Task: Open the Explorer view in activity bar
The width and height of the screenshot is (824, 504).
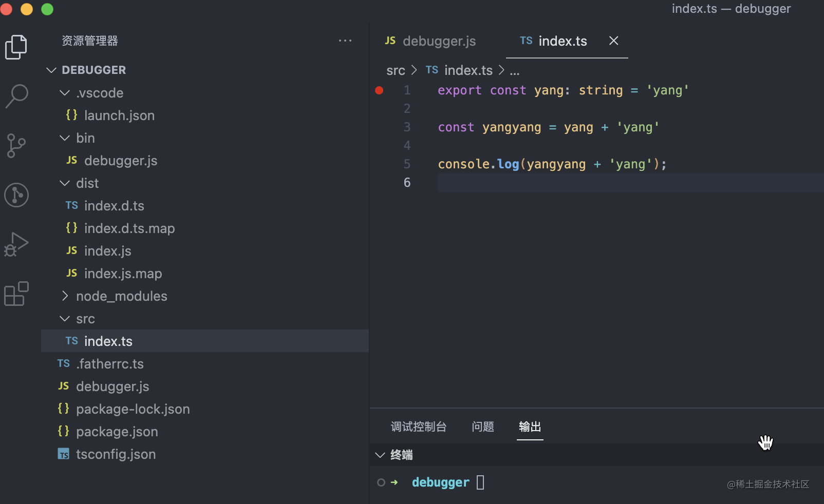Action: point(16,47)
